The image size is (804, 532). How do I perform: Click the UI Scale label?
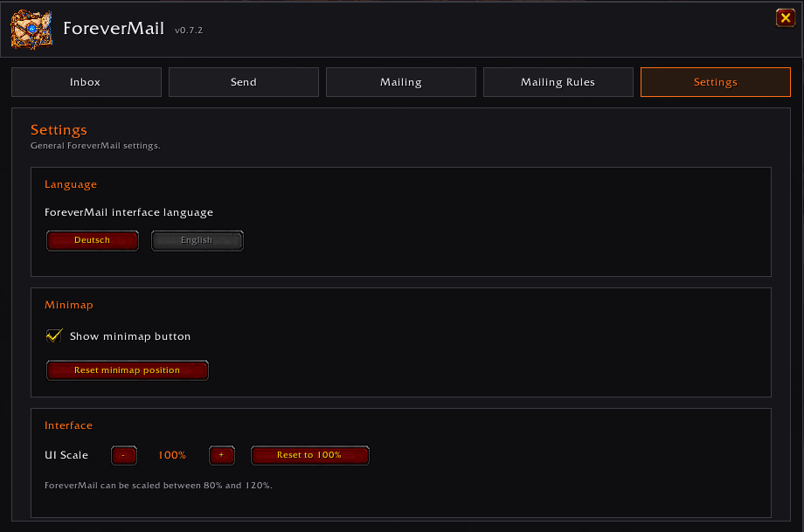coord(66,455)
